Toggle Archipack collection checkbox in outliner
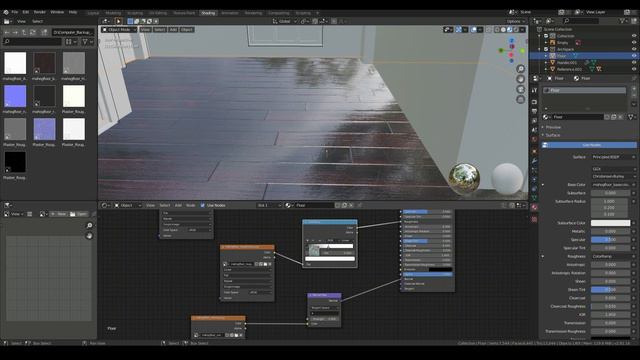 pos(546,49)
